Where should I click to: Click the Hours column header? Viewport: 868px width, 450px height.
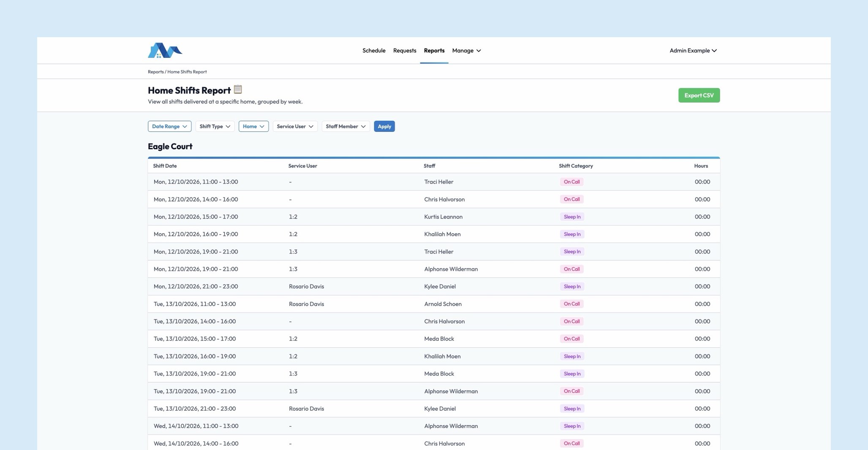701,166
